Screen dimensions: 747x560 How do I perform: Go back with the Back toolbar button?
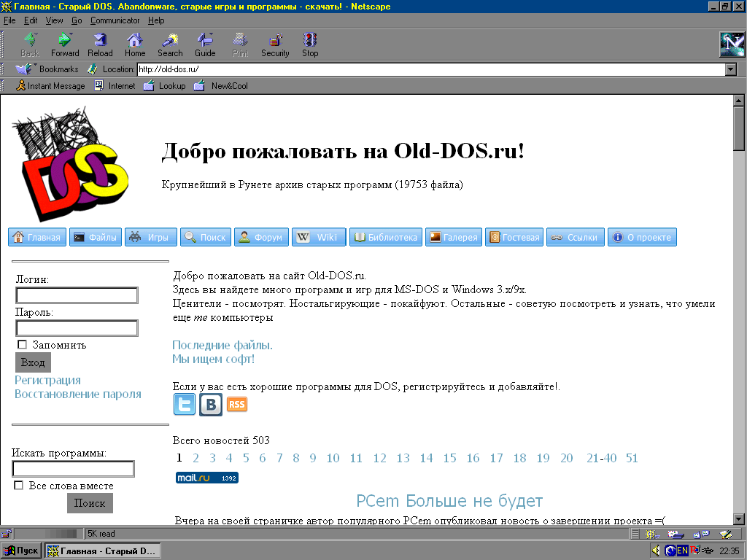pos(29,44)
